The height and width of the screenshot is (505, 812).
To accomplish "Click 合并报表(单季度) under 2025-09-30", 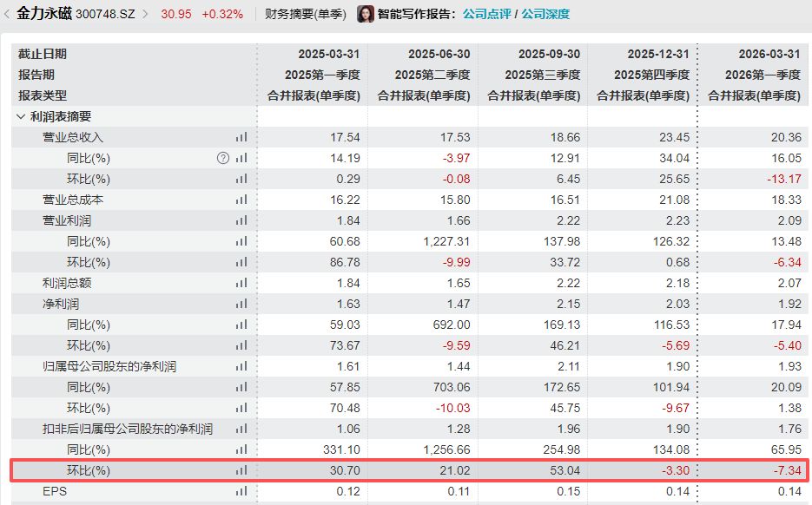I will 534,95.
